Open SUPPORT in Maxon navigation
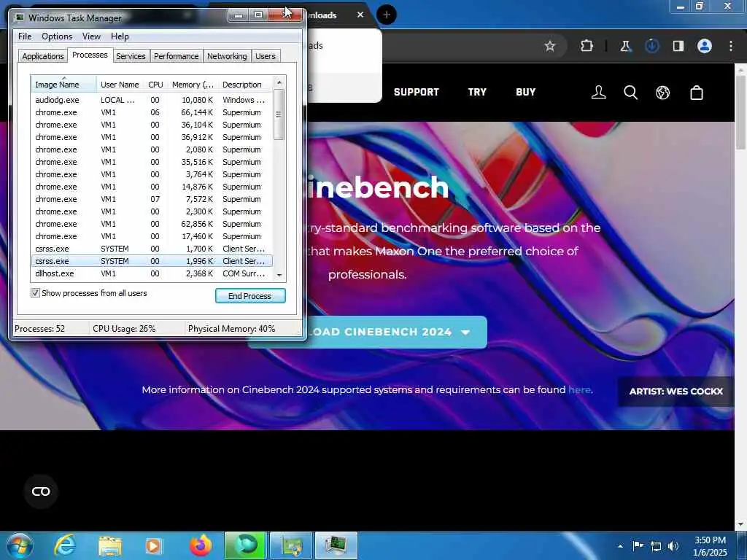Image resolution: width=747 pixels, height=560 pixels. pyautogui.click(x=416, y=92)
